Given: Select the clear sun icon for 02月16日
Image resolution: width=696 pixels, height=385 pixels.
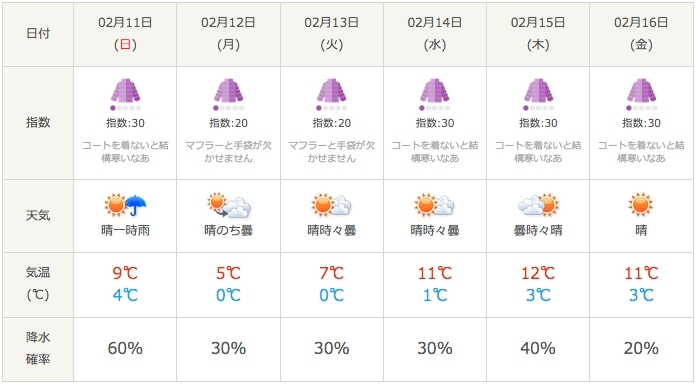Looking at the screenshot, I should tap(641, 205).
